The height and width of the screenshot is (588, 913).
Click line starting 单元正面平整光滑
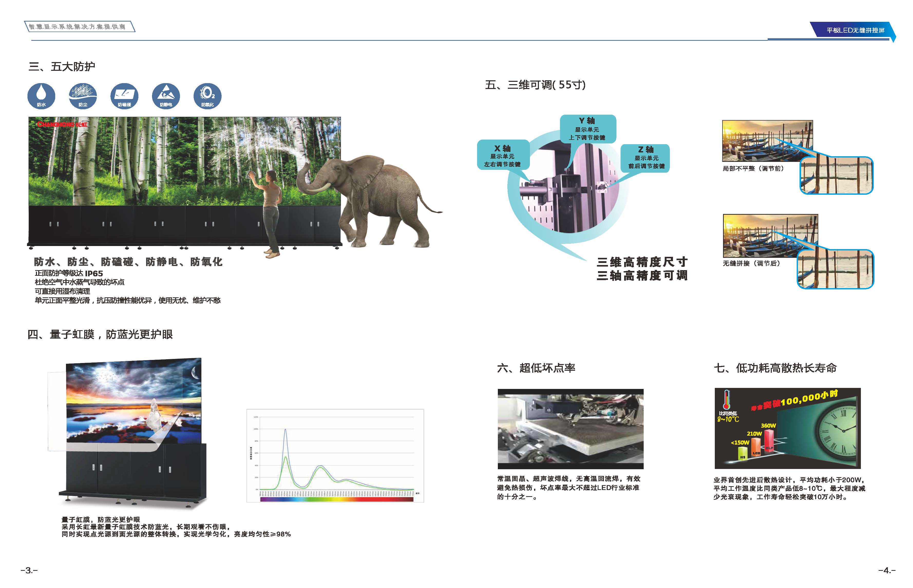[x=128, y=300]
